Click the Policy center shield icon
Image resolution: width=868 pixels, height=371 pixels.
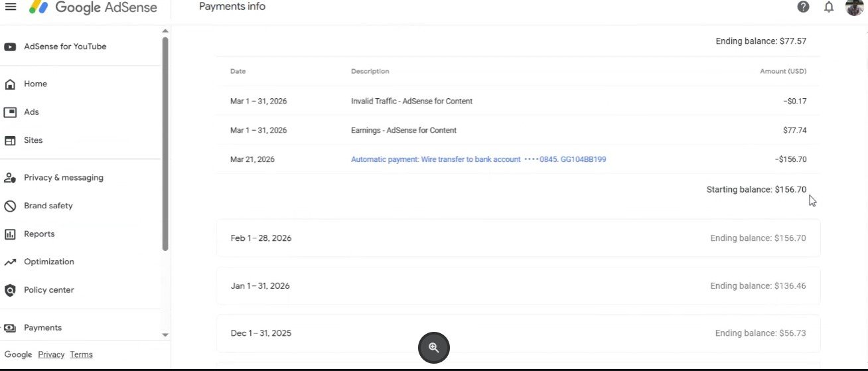(10, 291)
